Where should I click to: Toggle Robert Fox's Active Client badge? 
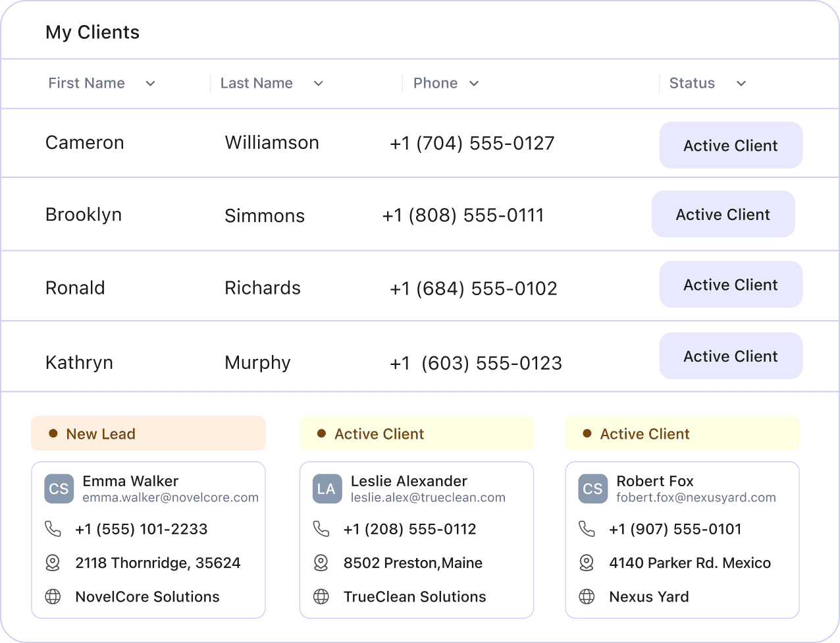[682, 433]
